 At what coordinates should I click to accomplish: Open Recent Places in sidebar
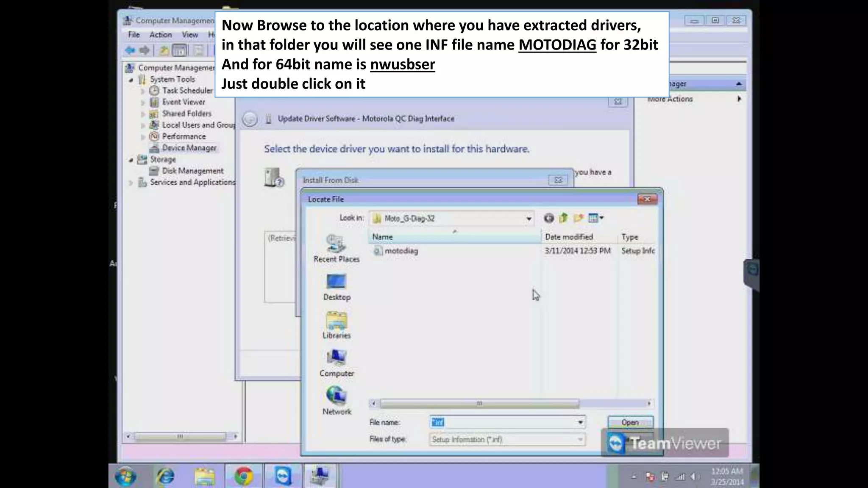337,249
